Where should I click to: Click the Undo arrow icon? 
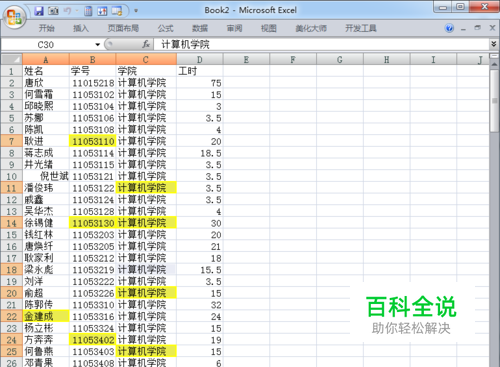point(68,11)
